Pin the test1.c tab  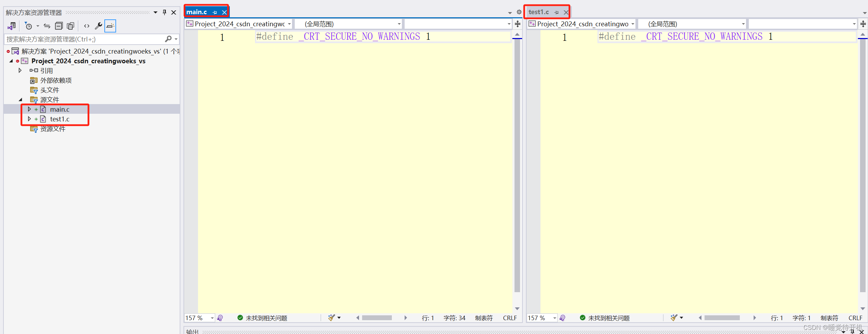coord(556,12)
